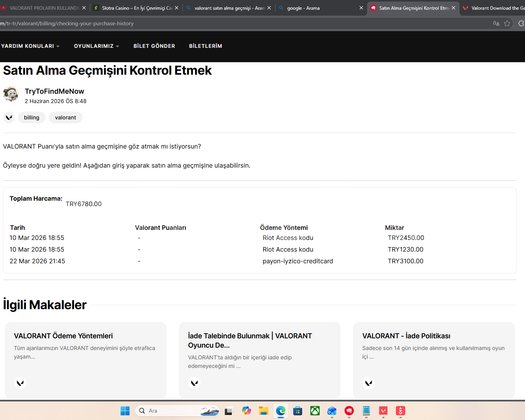Screen dimensions: 525x420
Task: Open the VALORANT Ödeme Yöntemleri article
Action: point(63,336)
